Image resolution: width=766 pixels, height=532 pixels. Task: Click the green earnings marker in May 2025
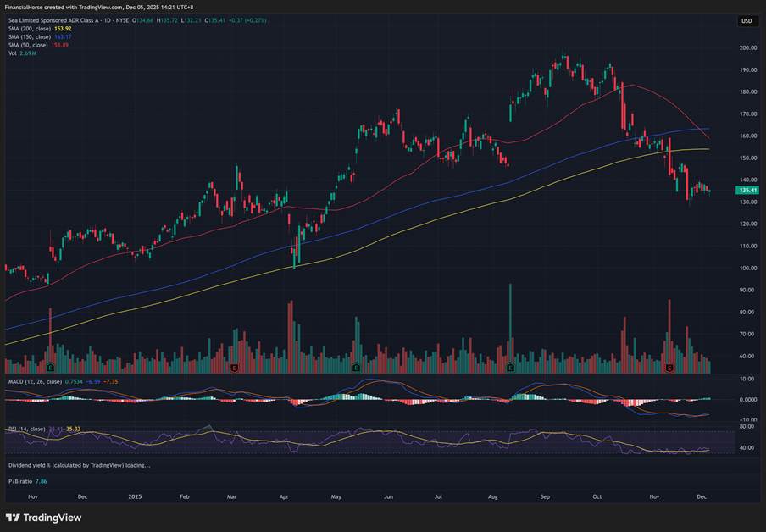(356, 369)
